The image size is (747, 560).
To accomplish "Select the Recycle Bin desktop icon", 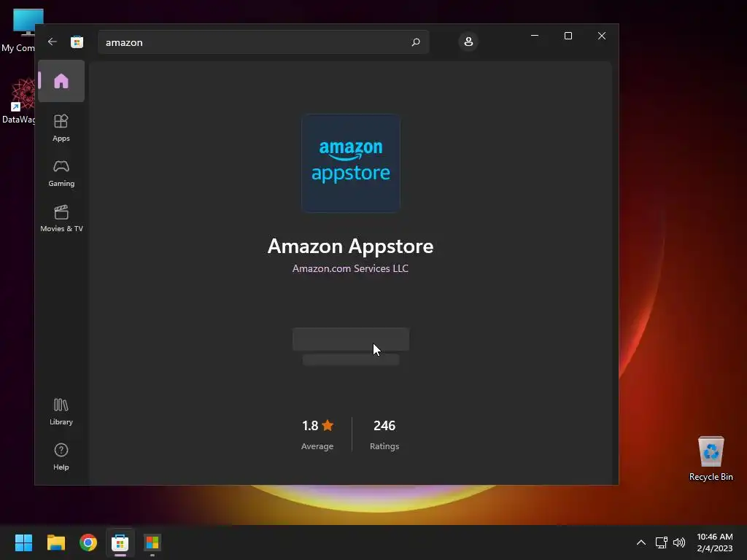I will [x=711, y=459].
